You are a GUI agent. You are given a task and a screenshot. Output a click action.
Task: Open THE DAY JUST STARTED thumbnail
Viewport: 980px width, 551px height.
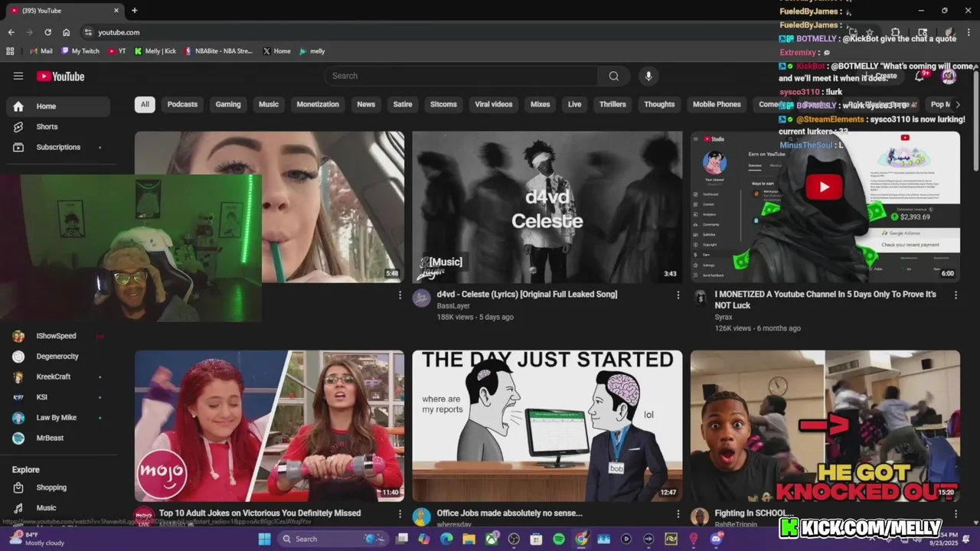(x=547, y=426)
